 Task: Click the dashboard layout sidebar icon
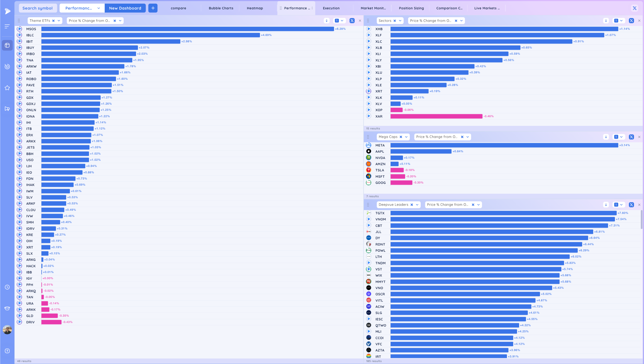(7, 45)
